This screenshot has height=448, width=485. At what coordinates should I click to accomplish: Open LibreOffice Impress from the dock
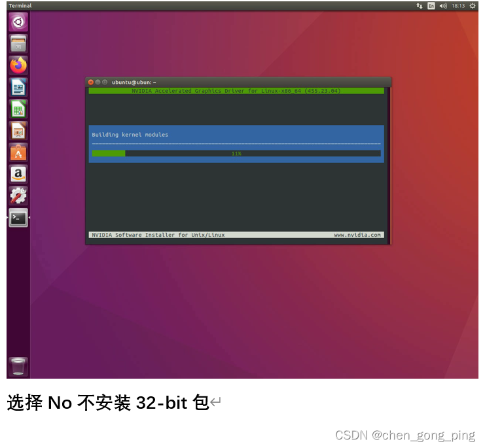pyautogui.click(x=18, y=131)
